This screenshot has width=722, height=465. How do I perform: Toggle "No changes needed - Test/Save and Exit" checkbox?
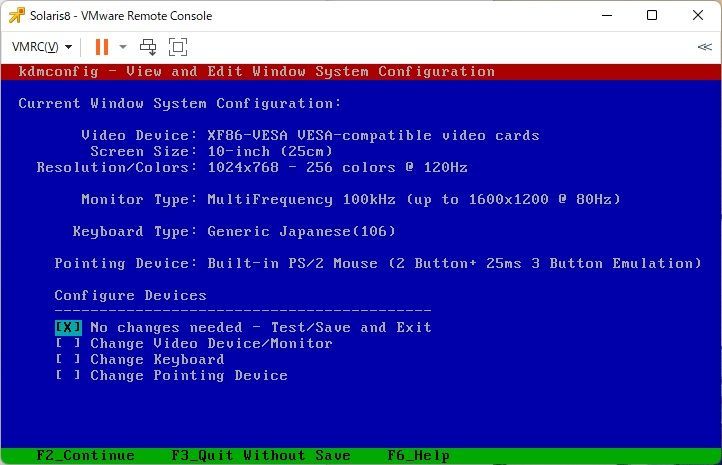pos(68,327)
